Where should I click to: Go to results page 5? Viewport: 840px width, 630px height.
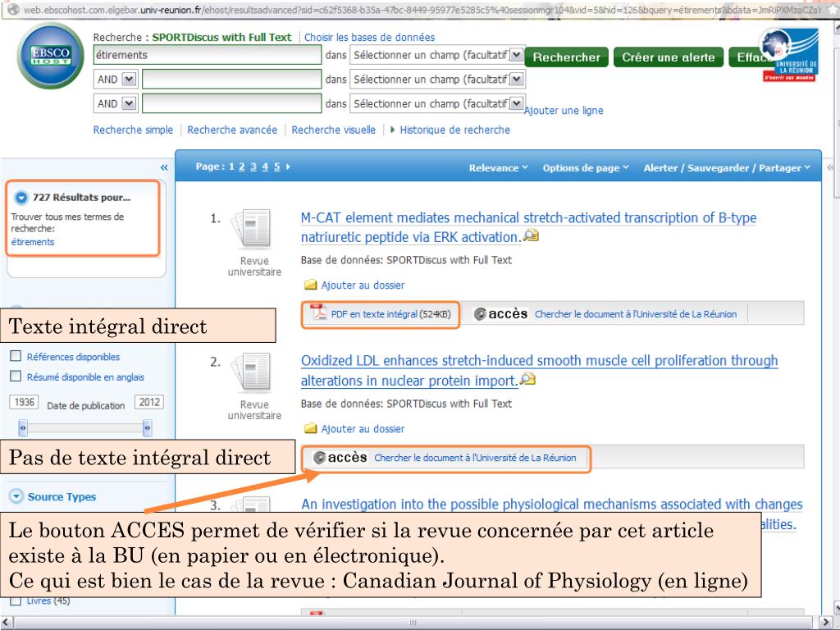click(277, 167)
